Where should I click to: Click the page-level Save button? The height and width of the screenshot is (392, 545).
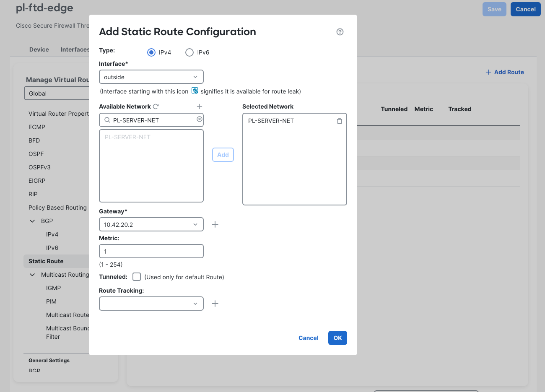495,9
